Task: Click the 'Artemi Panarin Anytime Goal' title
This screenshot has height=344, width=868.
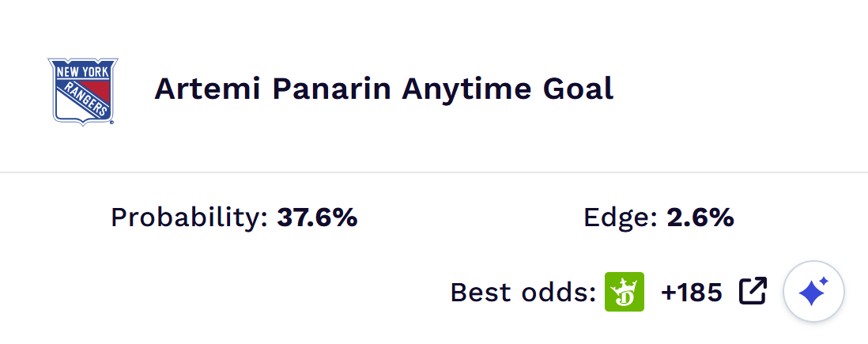Action: pyautogui.click(x=383, y=89)
